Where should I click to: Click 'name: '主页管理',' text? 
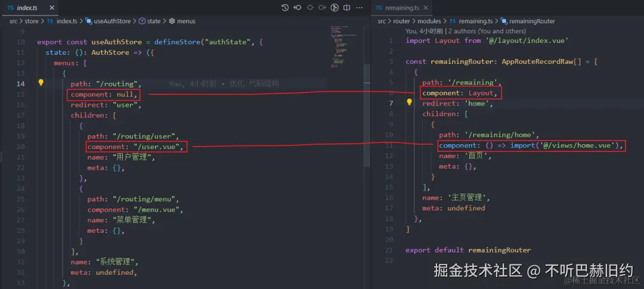(457, 198)
